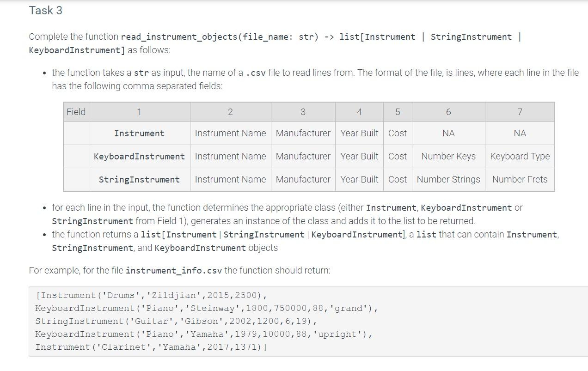Click the StringInstrument row label

139,179
